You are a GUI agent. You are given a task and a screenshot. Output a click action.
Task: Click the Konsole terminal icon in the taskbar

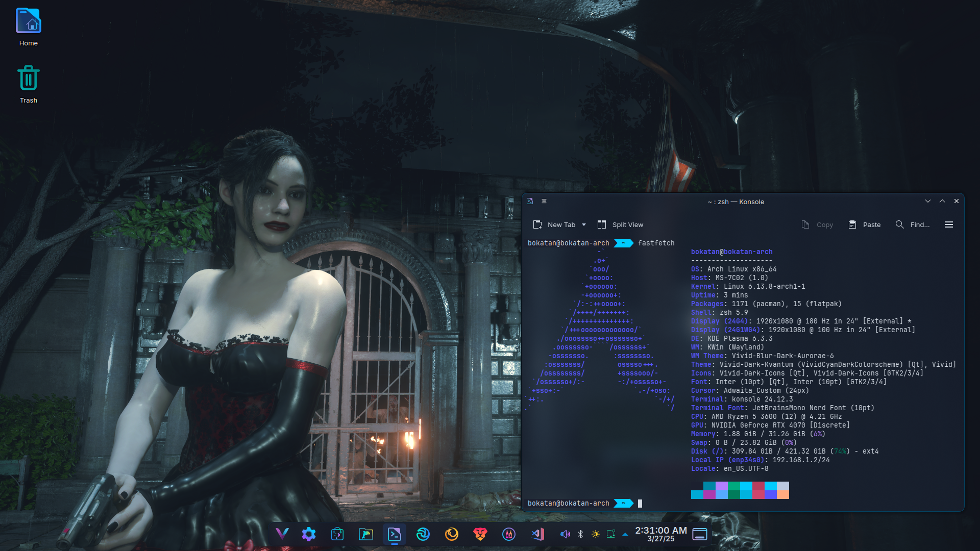[395, 534]
